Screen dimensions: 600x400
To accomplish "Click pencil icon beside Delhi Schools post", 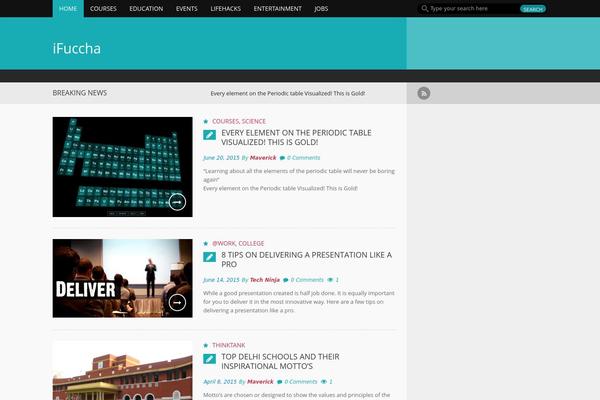I will pyautogui.click(x=209, y=359).
